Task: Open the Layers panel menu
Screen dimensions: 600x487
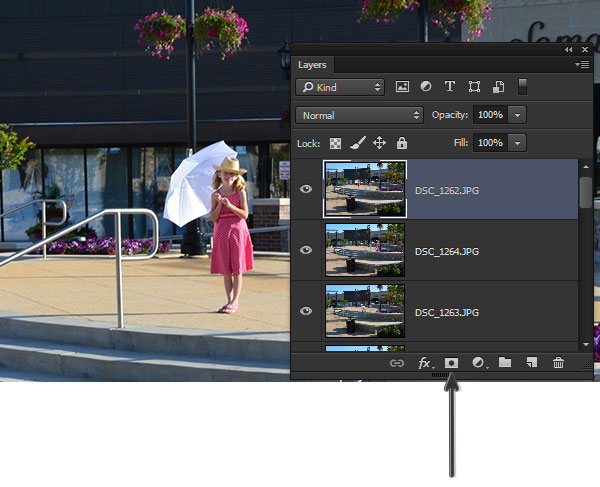Action: point(582,65)
